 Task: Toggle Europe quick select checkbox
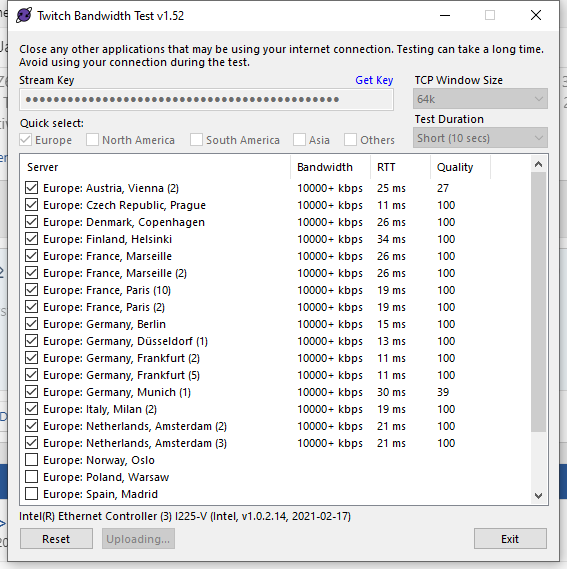click(25, 140)
